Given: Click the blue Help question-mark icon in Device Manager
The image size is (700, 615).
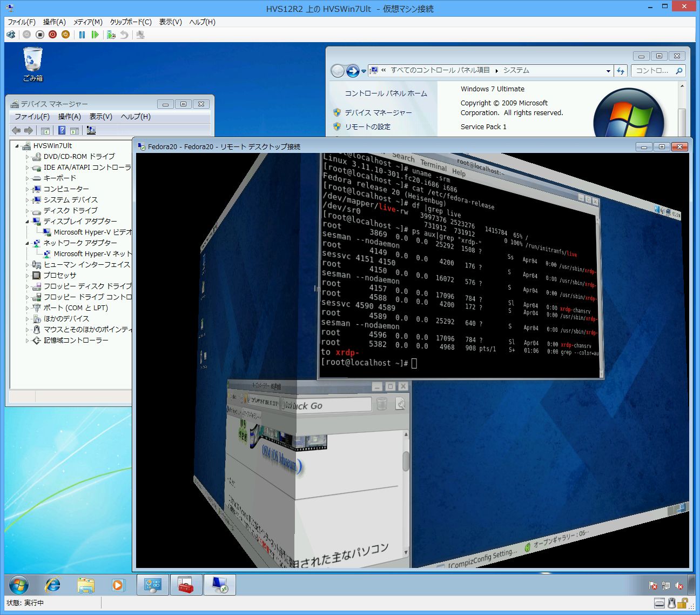Looking at the screenshot, I should point(62,130).
